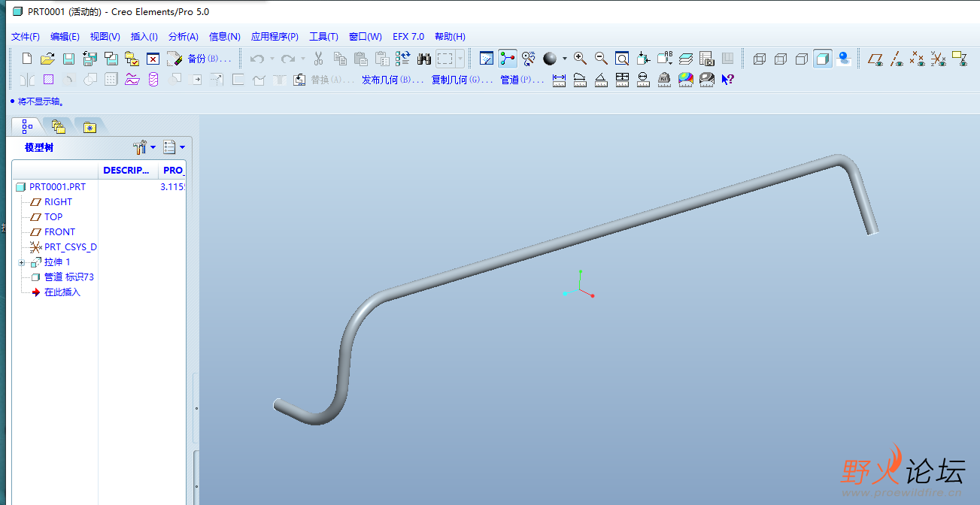
Task: Toggle shaded display mode
Action: pyautogui.click(x=823, y=59)
